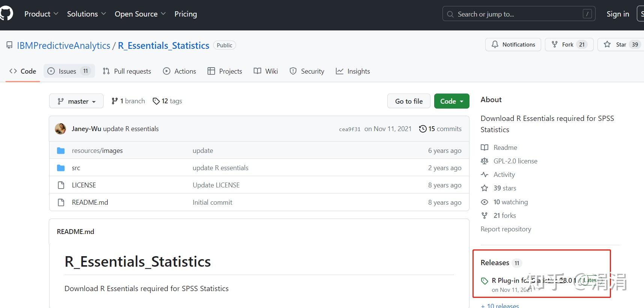
Task: Click the resources/images folder icon
Action: click(61, 151)
